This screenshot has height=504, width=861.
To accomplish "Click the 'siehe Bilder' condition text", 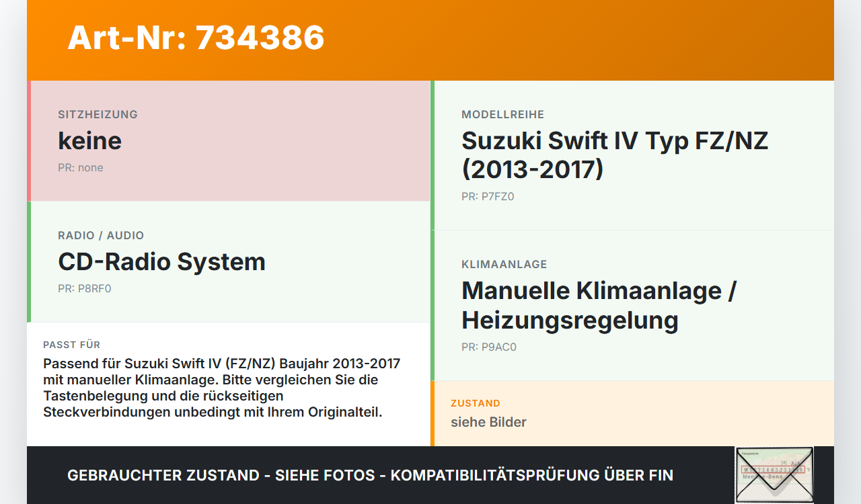I will tap(488, 422).
